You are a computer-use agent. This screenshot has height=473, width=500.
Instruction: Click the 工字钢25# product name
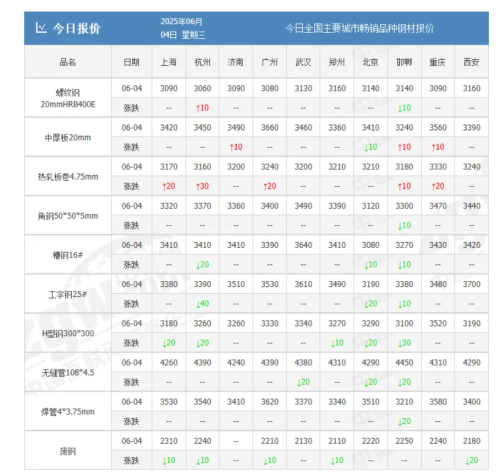click(68, 294)
